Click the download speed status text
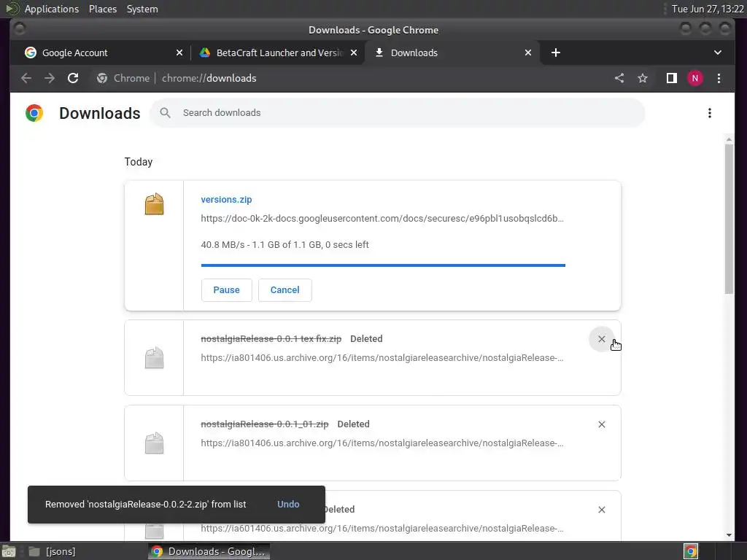The image size is (747, 560). click(285, 245)
